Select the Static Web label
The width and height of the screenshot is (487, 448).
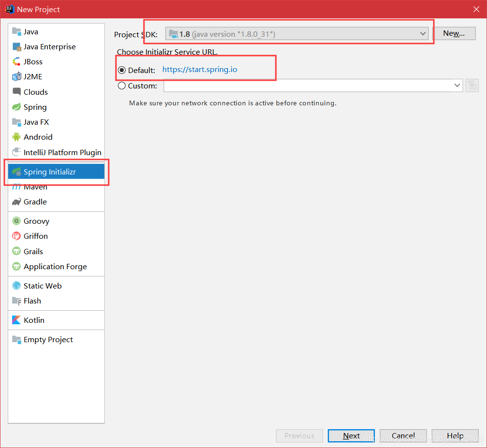[43, 286]
